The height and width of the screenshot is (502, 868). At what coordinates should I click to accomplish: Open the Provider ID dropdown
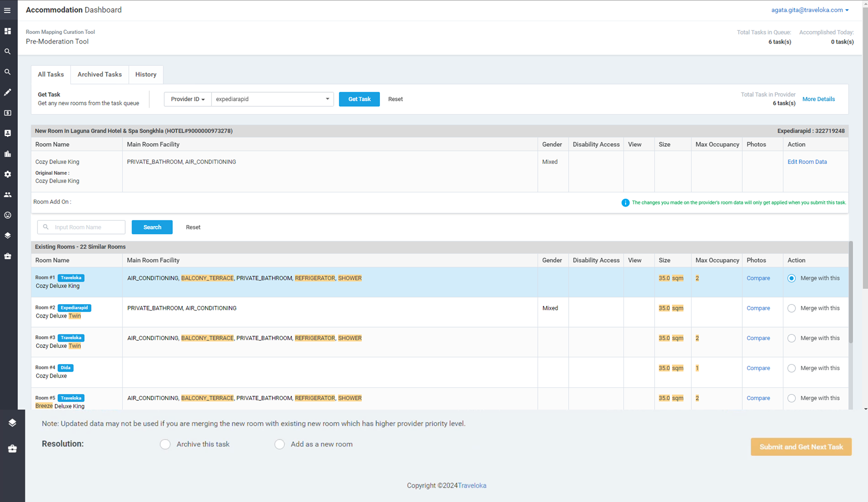pyautogui.click(x=188, y=99)
